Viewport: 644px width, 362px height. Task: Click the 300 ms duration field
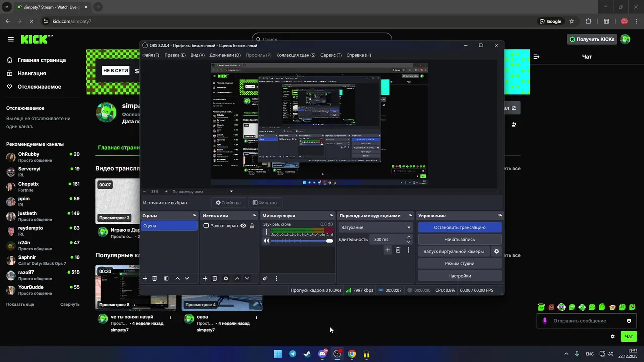pyautogui.click(x=386, y=239)
